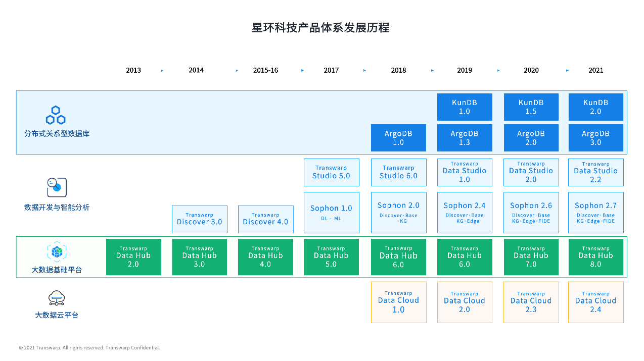Click the Data Cloud 1.0 box
Viewport: 644px width, 361px height.
[x=398, y=302]
